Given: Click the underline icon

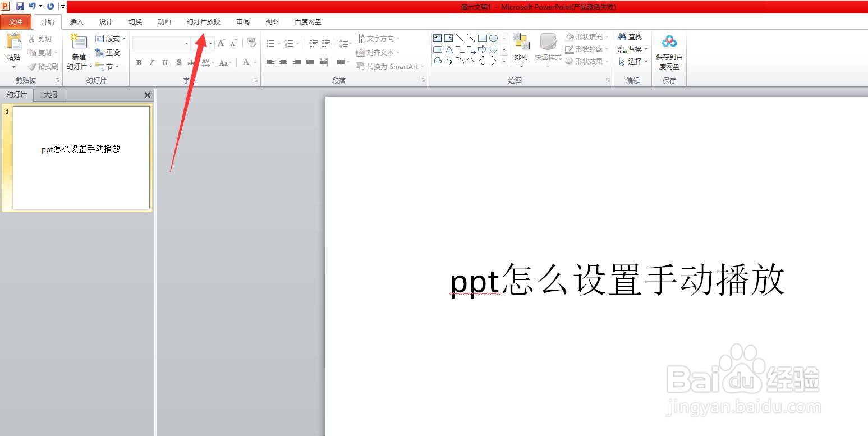Looking at the screenshot, I should tap(164, 63).
